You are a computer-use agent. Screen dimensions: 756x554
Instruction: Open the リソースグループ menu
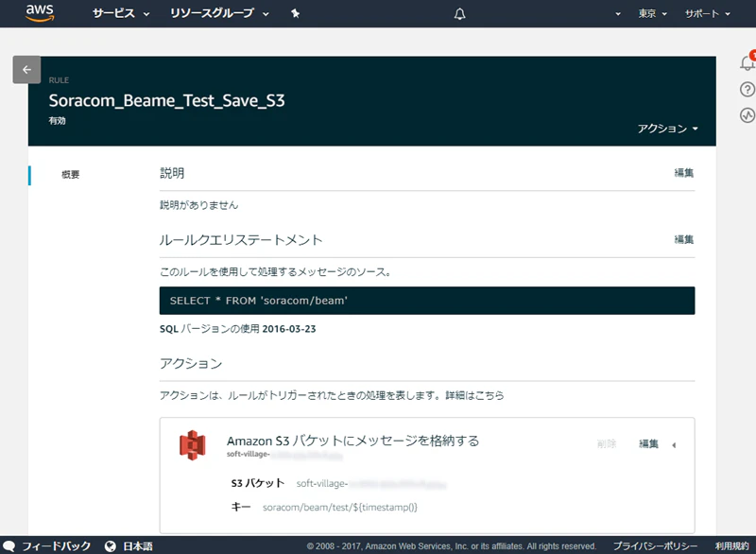219,13
